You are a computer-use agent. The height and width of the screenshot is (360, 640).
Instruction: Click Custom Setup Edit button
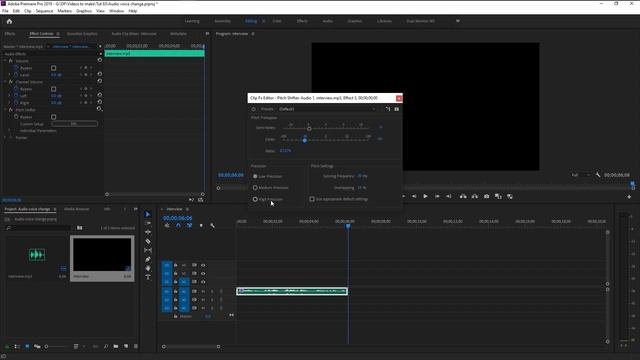point(74,124)
